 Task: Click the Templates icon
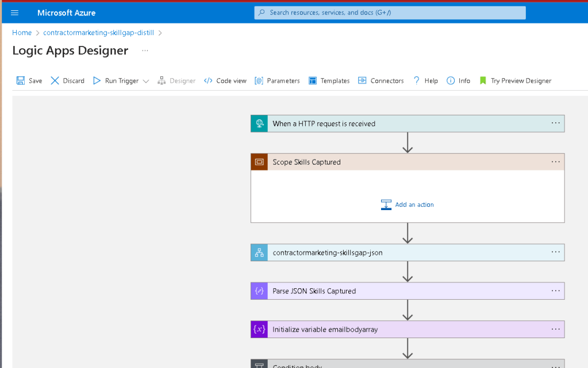(312, 80)
